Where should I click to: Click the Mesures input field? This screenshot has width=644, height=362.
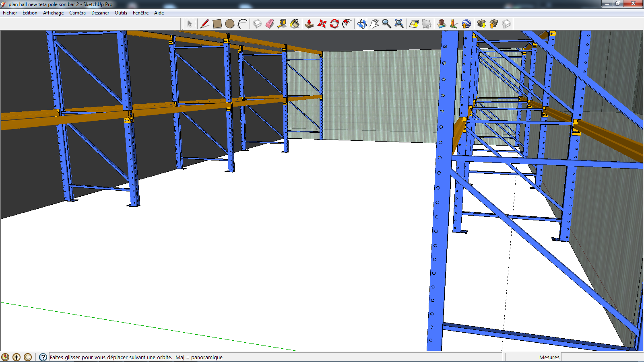click(601, 357)
